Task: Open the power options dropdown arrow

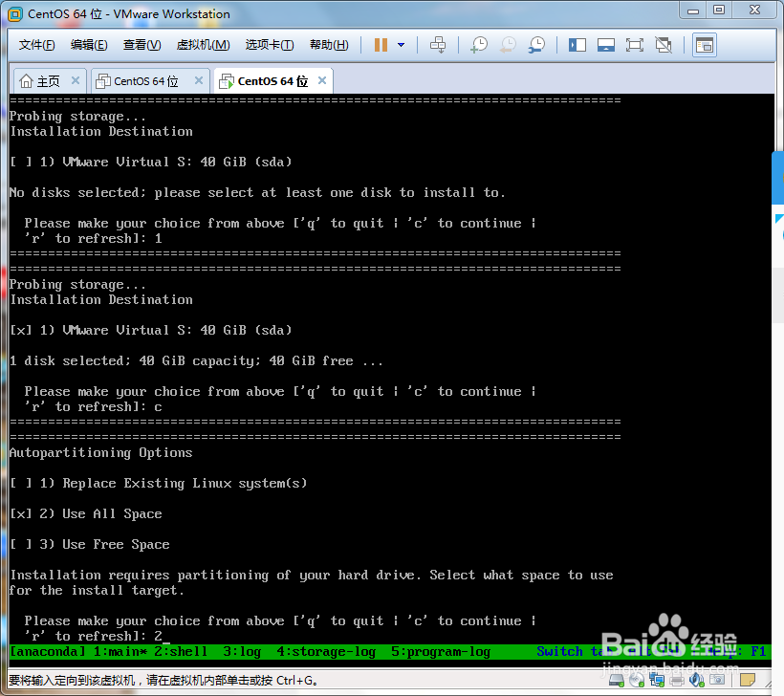Action: pyautogui.click(x=401, y=45)
